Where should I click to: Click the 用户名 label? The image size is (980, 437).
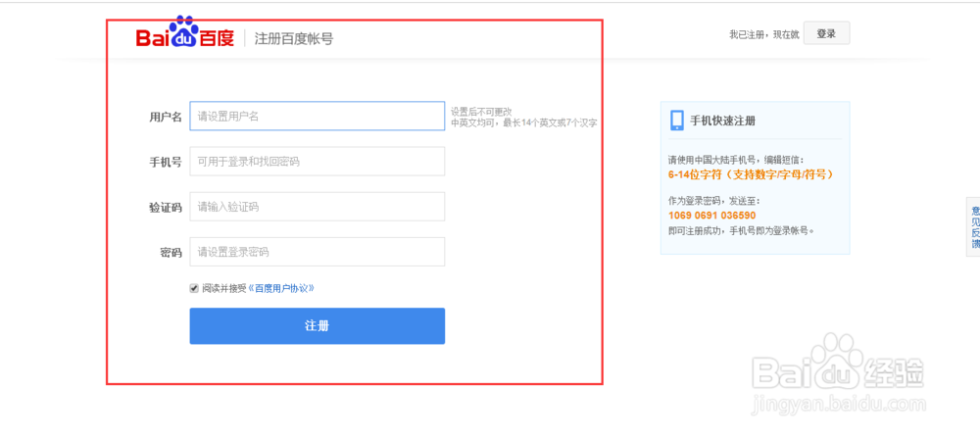(166, 117)
